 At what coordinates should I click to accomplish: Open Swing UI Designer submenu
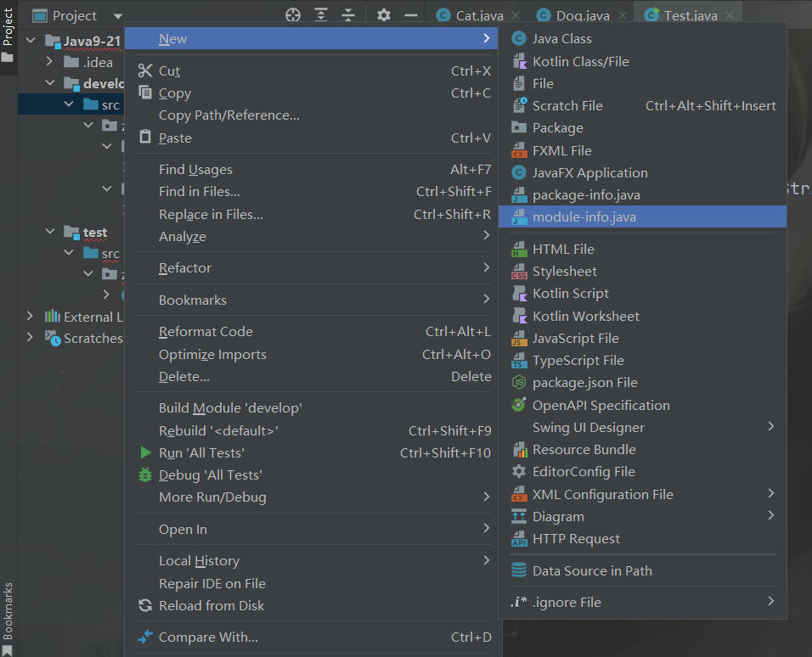[x=588, y=428]
